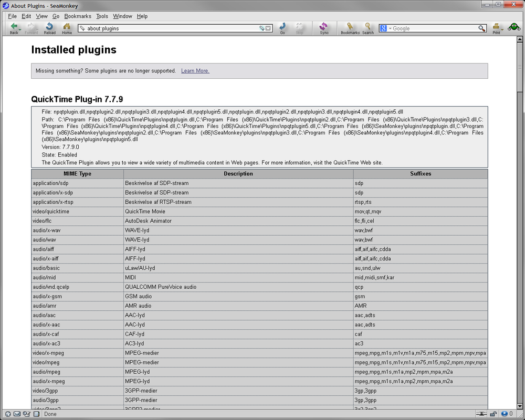Open the Home page from the toolbar

67,28
